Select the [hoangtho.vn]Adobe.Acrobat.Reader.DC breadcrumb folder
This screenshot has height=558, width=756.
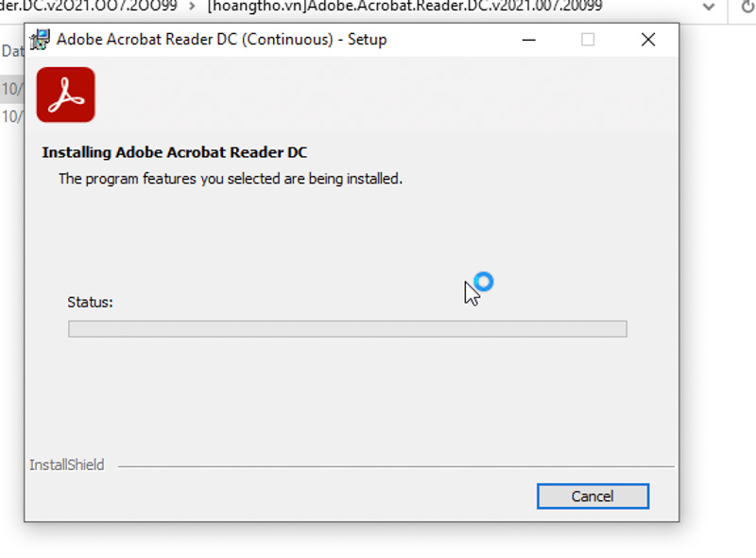click(x=404, y=6)
